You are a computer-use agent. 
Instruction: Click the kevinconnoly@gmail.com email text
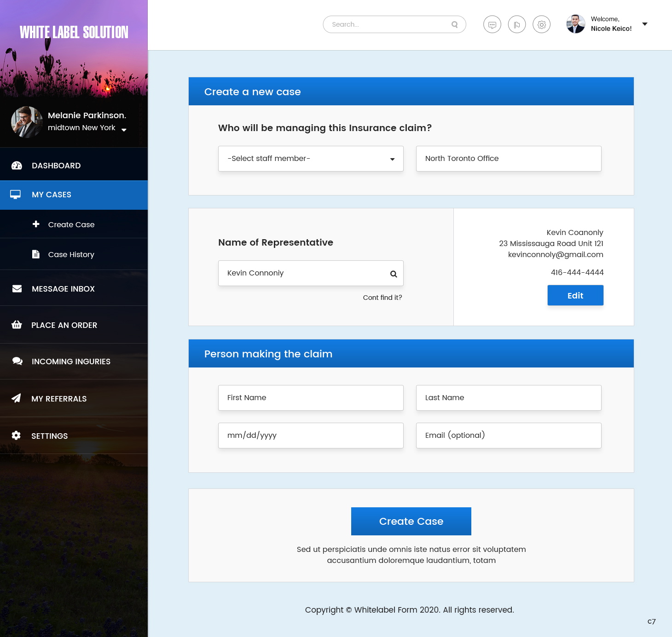coord(556,254)
